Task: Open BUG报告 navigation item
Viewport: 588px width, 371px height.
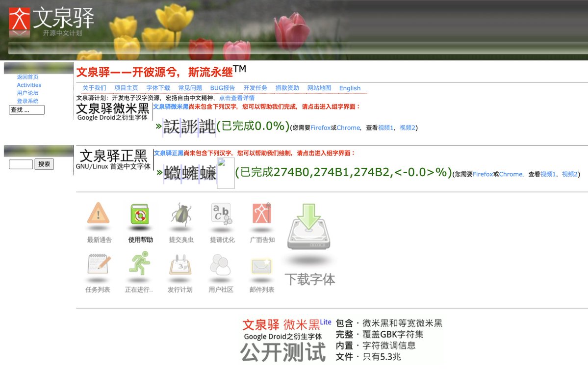Action: [222, 88]
